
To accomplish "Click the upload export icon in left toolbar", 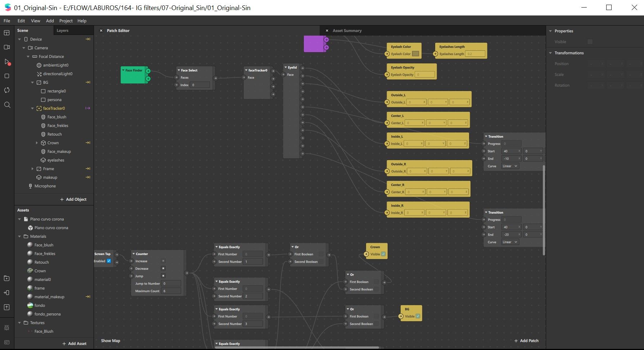I will coord(6,307).
